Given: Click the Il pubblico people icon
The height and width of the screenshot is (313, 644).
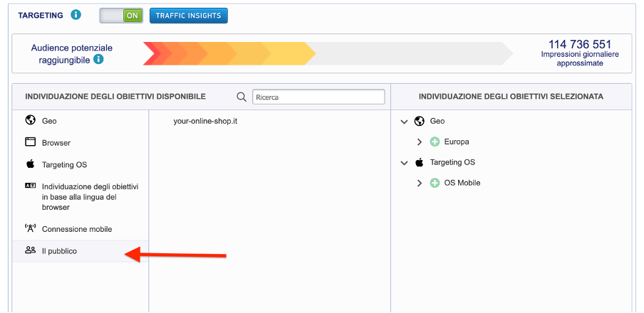Looking at the screenshot, I should point(30,250).
